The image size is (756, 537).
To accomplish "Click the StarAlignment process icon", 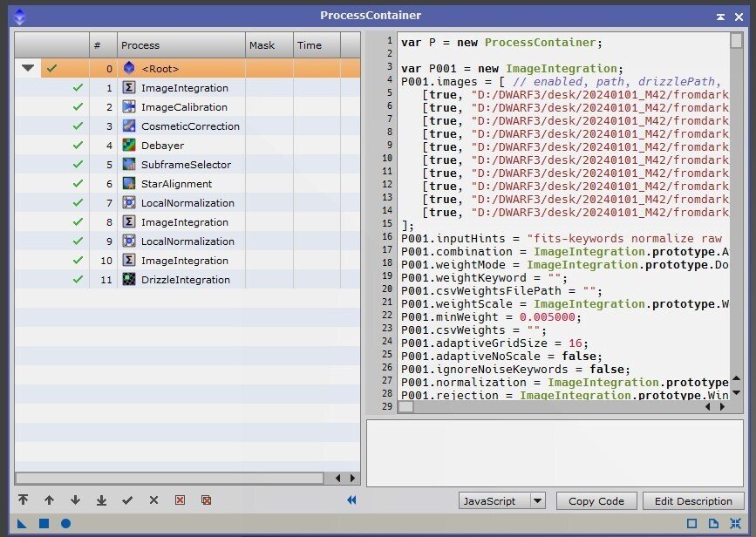I will tap(129, 184).
